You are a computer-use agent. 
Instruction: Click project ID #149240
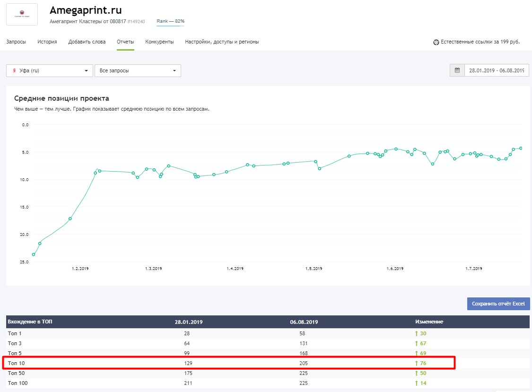coord(136,21)
